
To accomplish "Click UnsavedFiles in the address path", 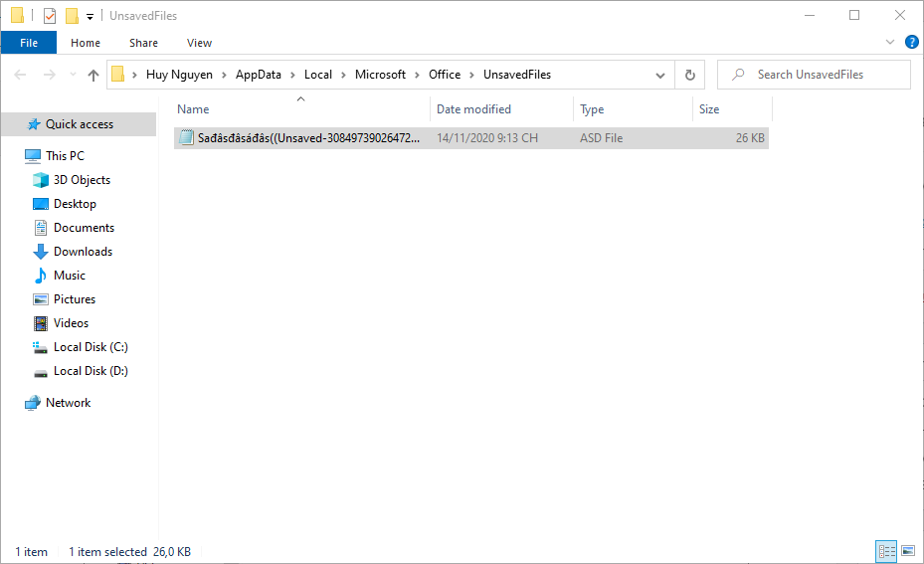I will point(517,75).
